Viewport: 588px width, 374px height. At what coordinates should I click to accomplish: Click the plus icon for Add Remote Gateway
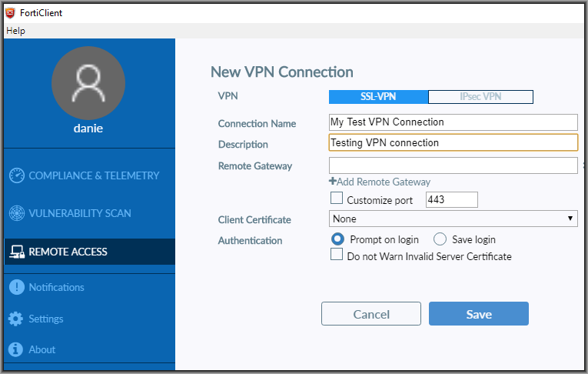tap(332, 181)
